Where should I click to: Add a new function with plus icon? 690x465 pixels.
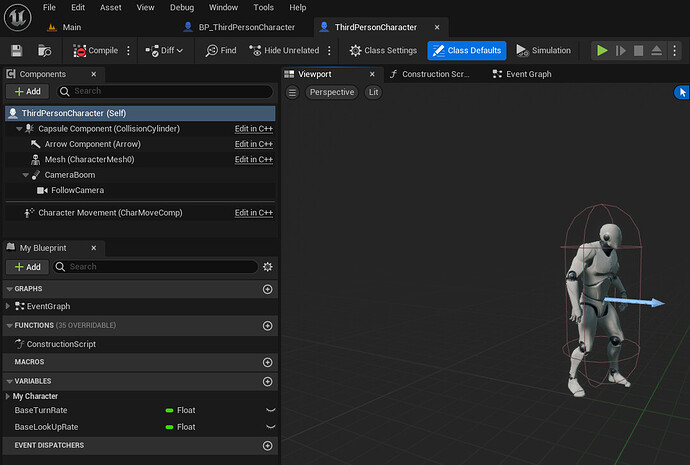268,326
